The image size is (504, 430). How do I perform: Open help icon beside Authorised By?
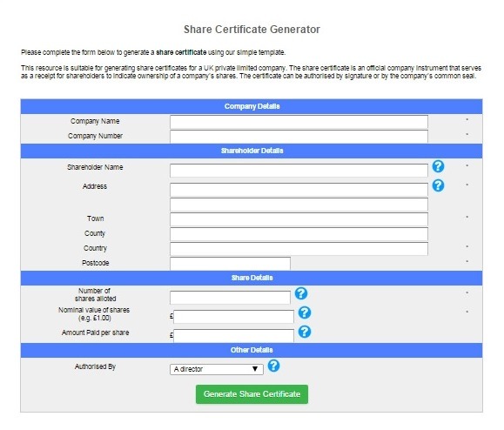coord(274,366)
